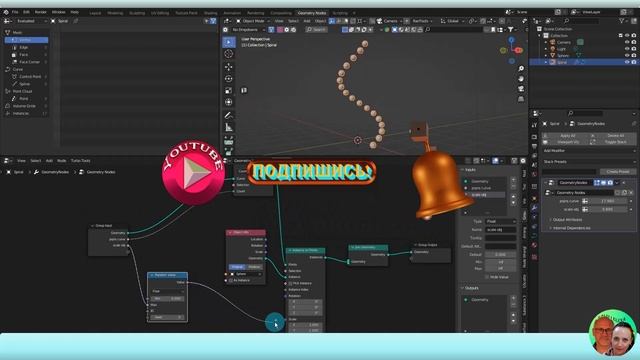Select Original mode in Object Info node
The height and width of the screenshot is (360, 640).
[237, 267]
